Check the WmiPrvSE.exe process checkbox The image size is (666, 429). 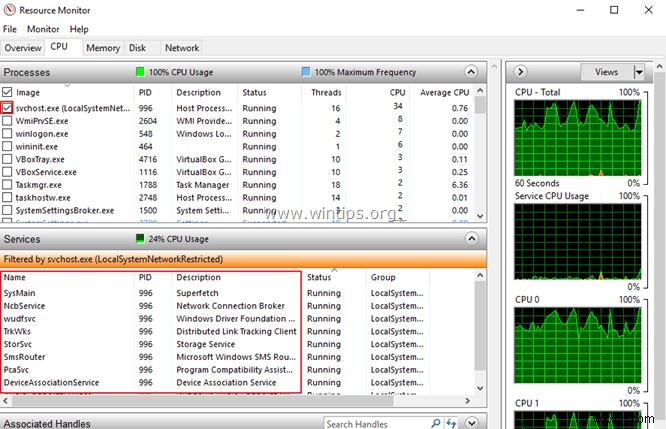7,121
